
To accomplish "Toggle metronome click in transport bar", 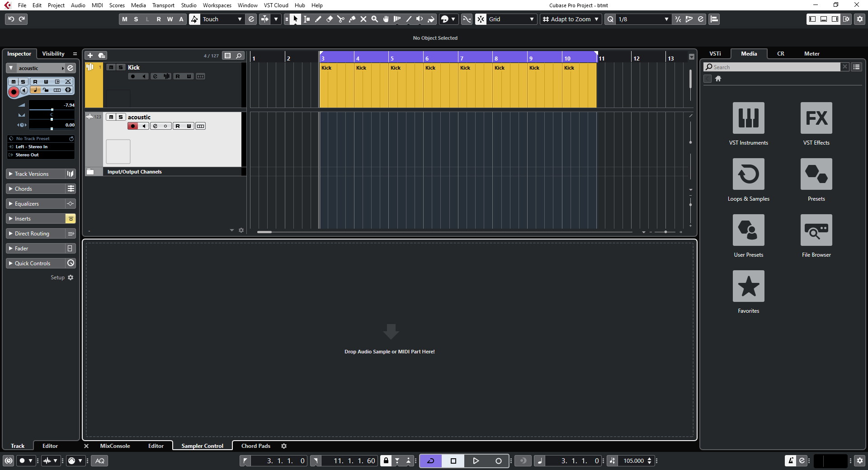I will pyautogui.click(x=791, y=461).
